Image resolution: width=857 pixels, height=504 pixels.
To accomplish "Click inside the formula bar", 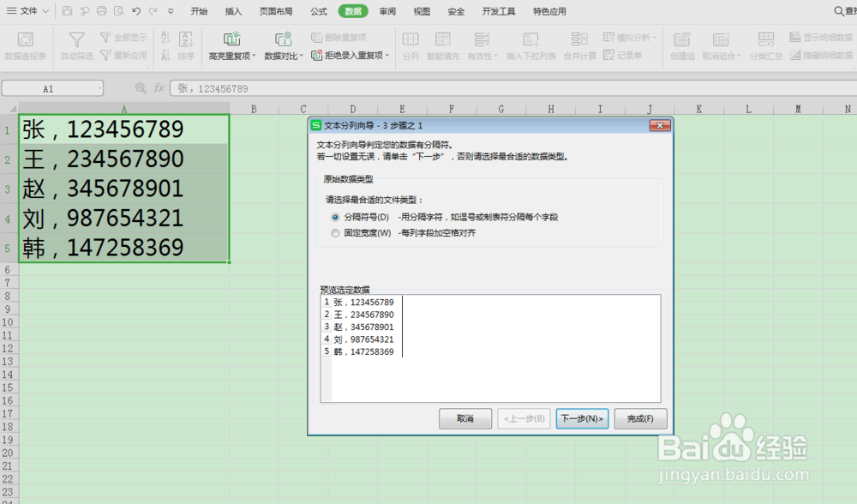I will click(257, 87).
